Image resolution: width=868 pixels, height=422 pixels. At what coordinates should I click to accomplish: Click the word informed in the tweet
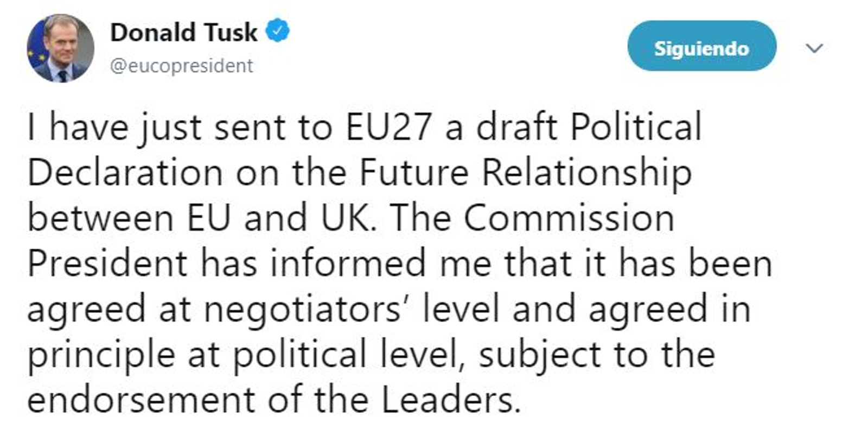(x=348, y=264)
